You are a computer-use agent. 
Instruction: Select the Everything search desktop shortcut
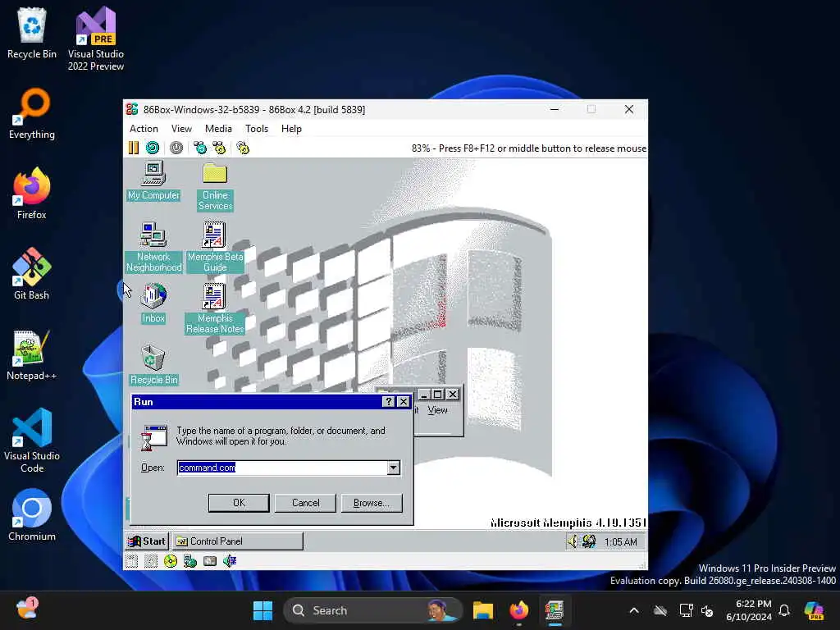tap(32, 113)
